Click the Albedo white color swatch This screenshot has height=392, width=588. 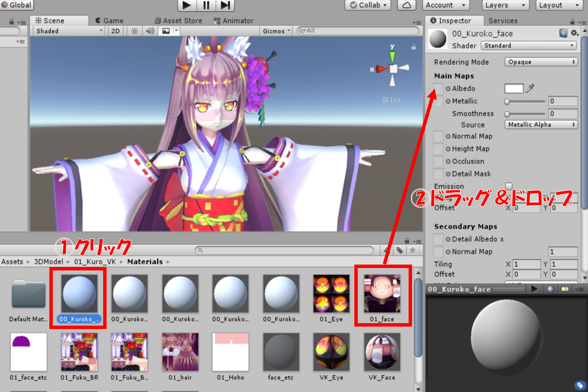coord(514,88)
